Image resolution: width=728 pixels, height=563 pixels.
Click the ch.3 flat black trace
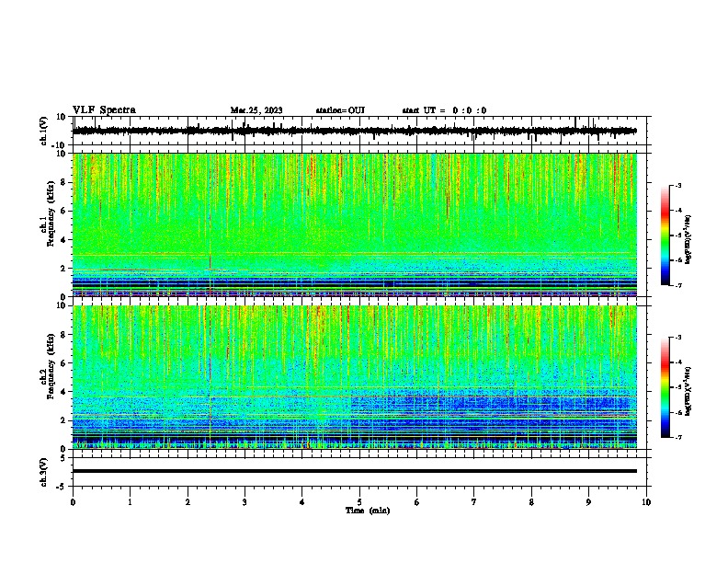(x=355, y=471)
